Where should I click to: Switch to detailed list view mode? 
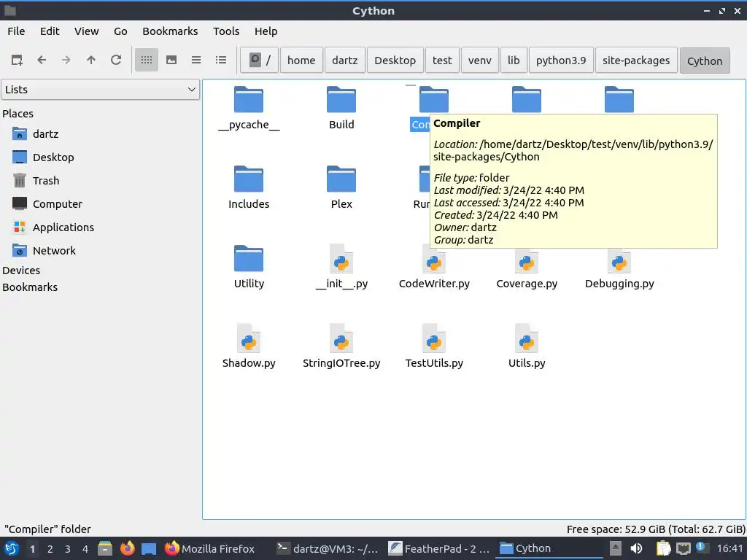[x=221, y=60]
